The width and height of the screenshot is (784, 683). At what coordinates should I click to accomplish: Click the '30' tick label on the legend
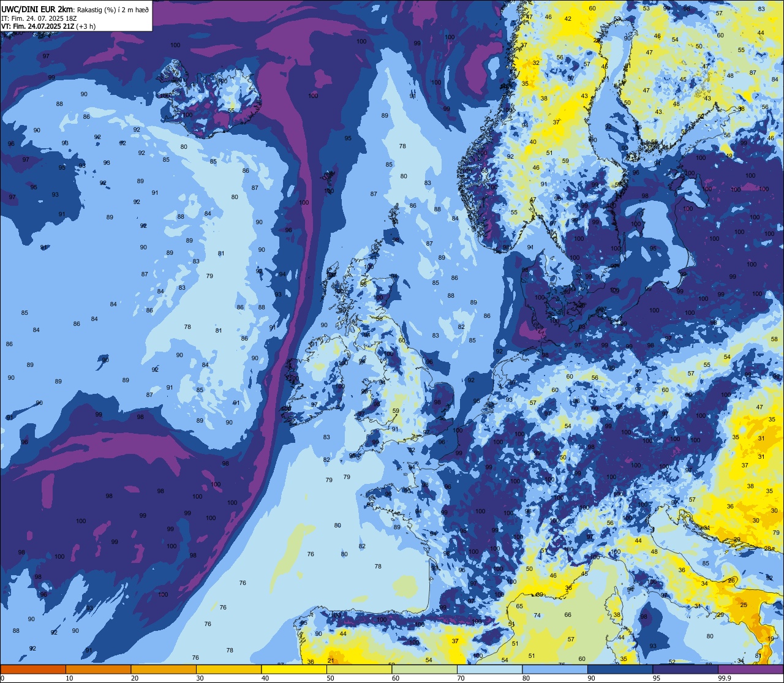[200, 678]
